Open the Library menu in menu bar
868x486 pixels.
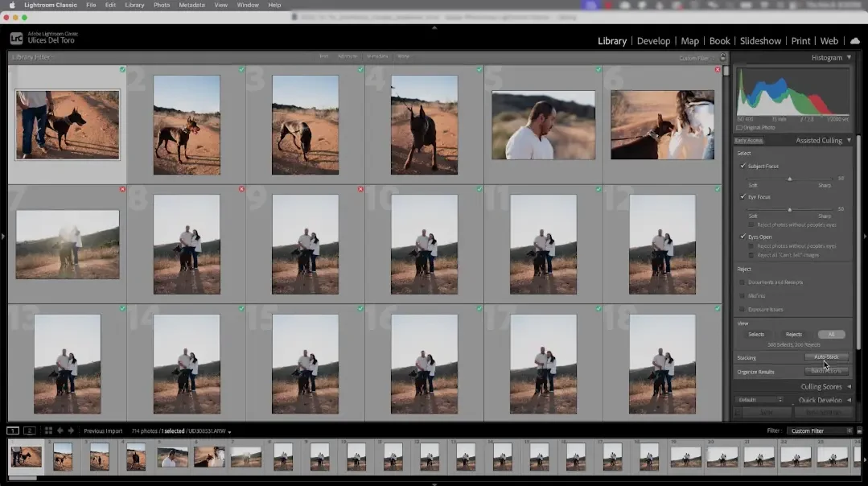(134, 5)
